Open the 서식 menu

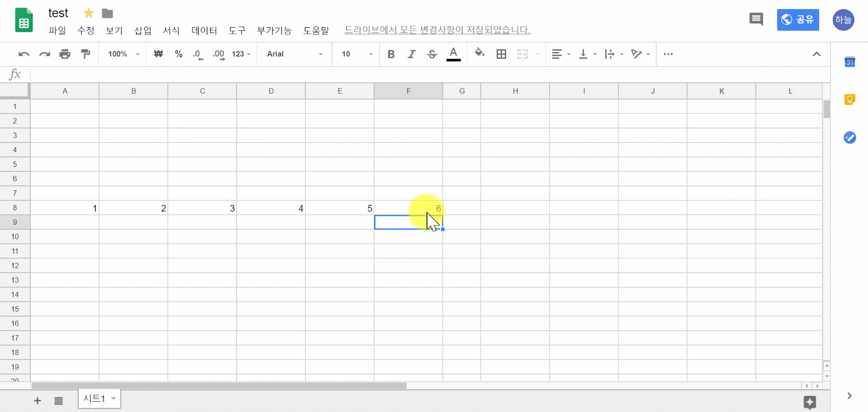(x=171, y=30)
